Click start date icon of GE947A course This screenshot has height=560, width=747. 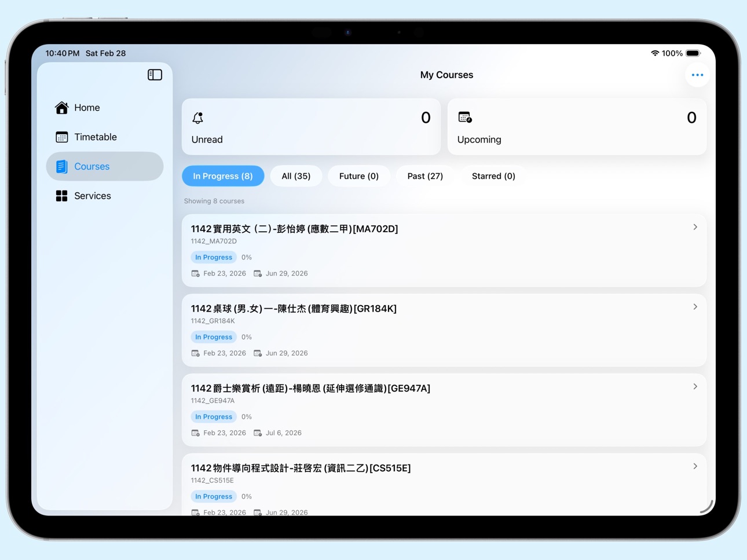196,433
